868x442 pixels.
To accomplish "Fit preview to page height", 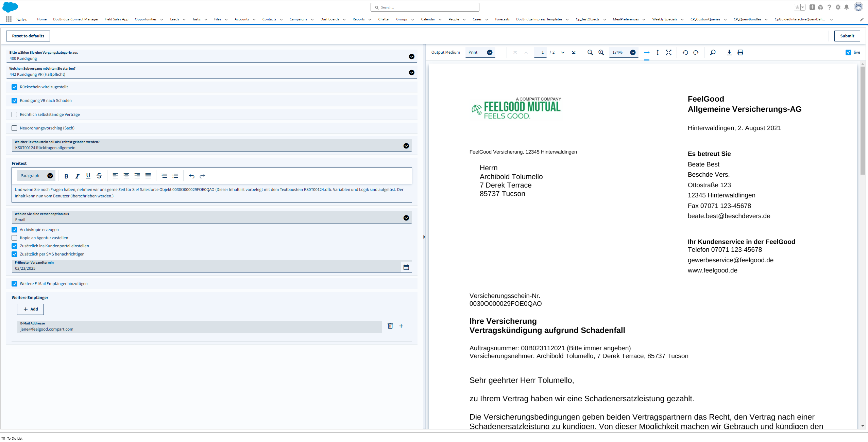I will [x=658, y=52].
